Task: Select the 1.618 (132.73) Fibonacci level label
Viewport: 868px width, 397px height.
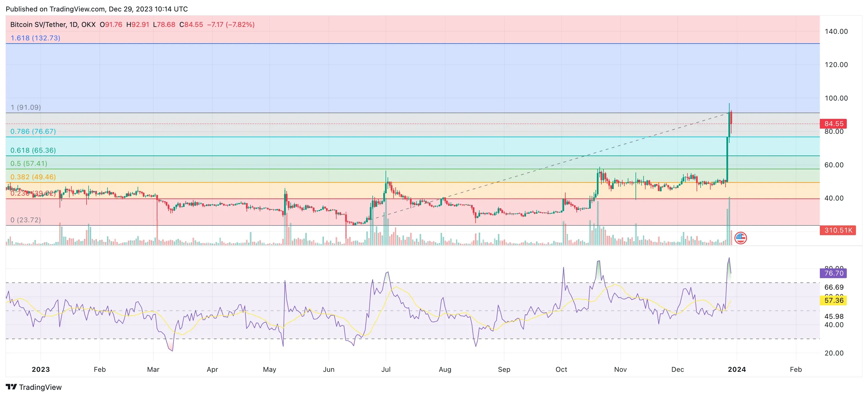Action: point(35,38)
